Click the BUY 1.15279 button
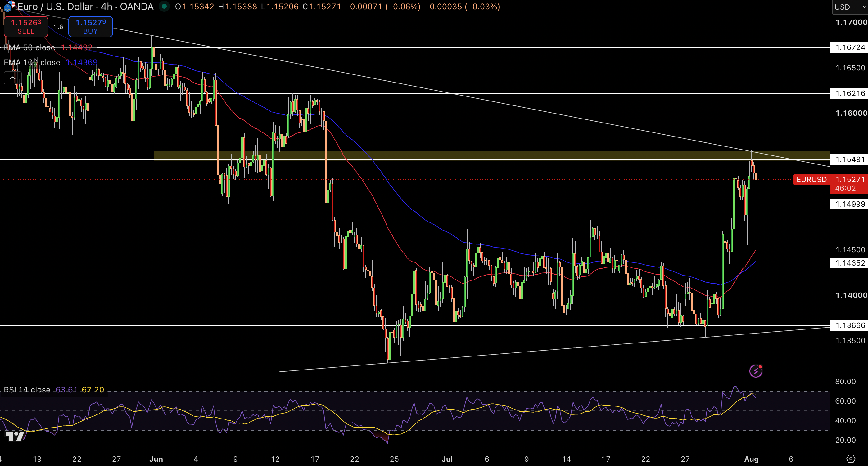 [91, 27]
